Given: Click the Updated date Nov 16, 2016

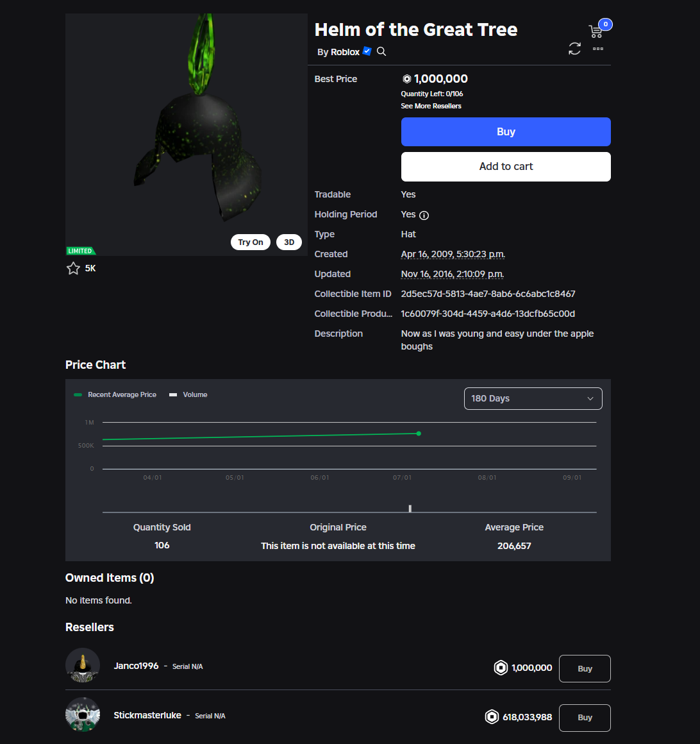Looking at the screenshot, I should 453,275.
